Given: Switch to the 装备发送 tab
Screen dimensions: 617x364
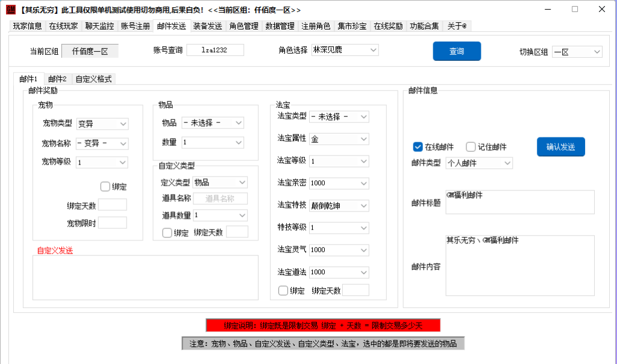Looking at the screenshot, I should (207, 26).
